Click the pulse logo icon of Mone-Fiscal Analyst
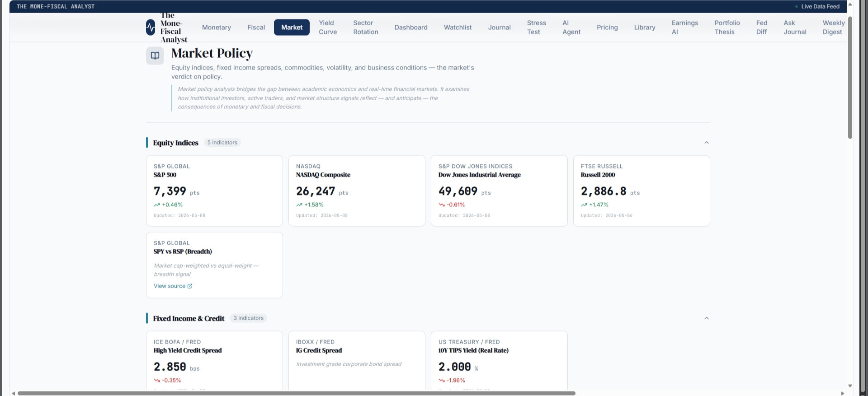868x396 pixels. [x=151, y=27]
